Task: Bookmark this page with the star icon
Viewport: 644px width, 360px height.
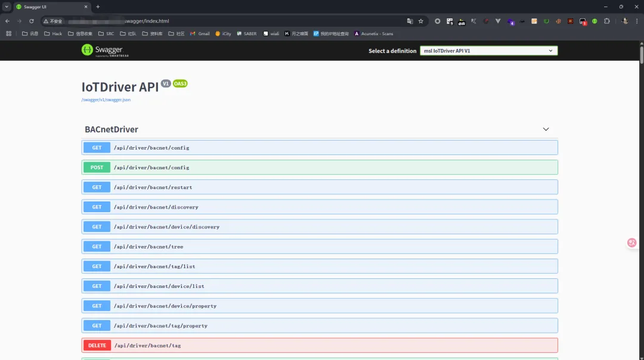Action: coord(420,21)
